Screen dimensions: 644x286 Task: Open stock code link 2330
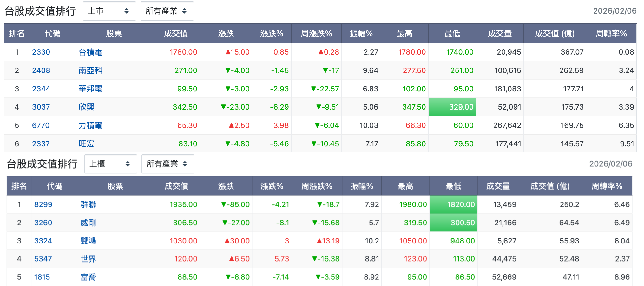click(x=41, y=52)
